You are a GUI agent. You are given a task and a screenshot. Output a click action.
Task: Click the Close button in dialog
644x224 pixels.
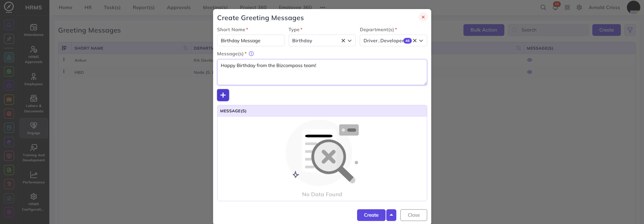tap(414, 215)
